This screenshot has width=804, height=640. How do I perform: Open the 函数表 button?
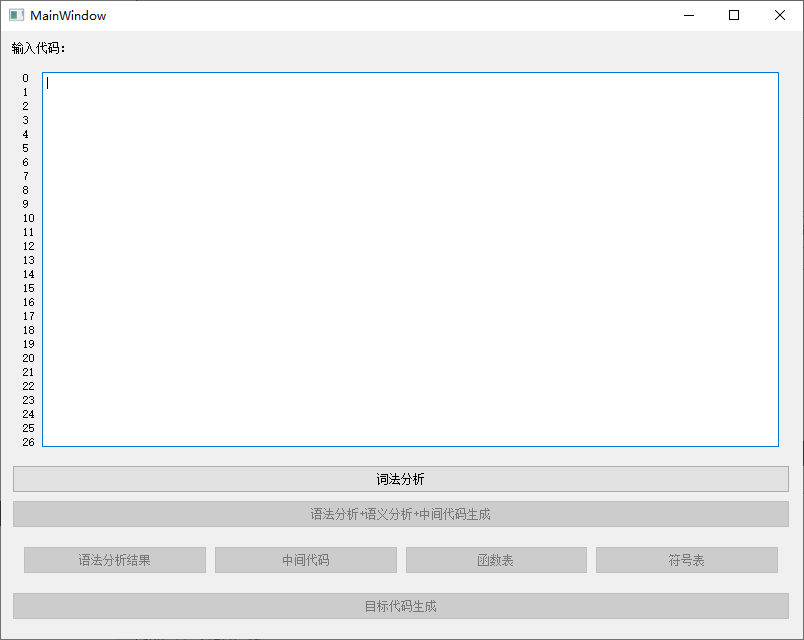coord(496,560)
